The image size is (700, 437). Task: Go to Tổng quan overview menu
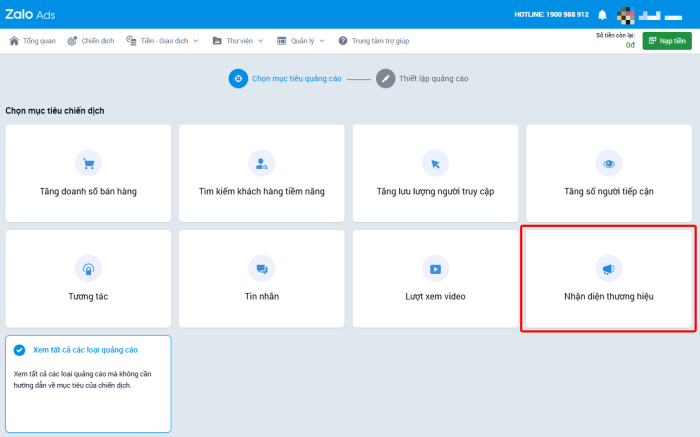coord(32,41)
